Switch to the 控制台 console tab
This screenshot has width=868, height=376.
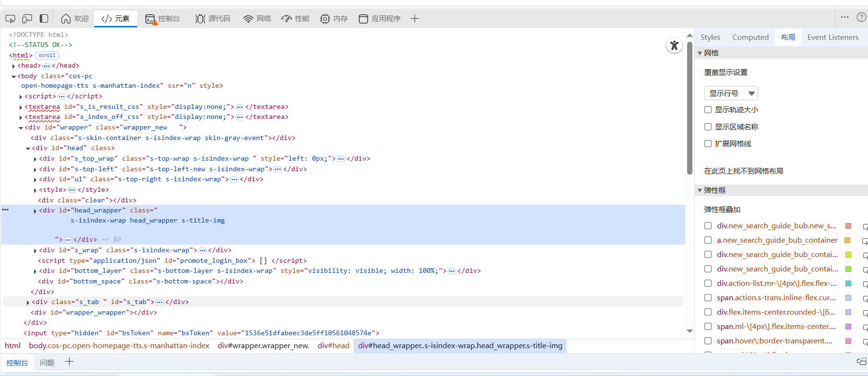click(163, 19)
